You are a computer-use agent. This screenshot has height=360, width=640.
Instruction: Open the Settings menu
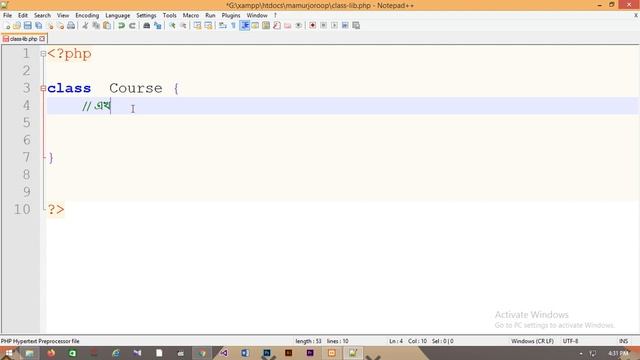pyautogui.click(x=146, y=16)
